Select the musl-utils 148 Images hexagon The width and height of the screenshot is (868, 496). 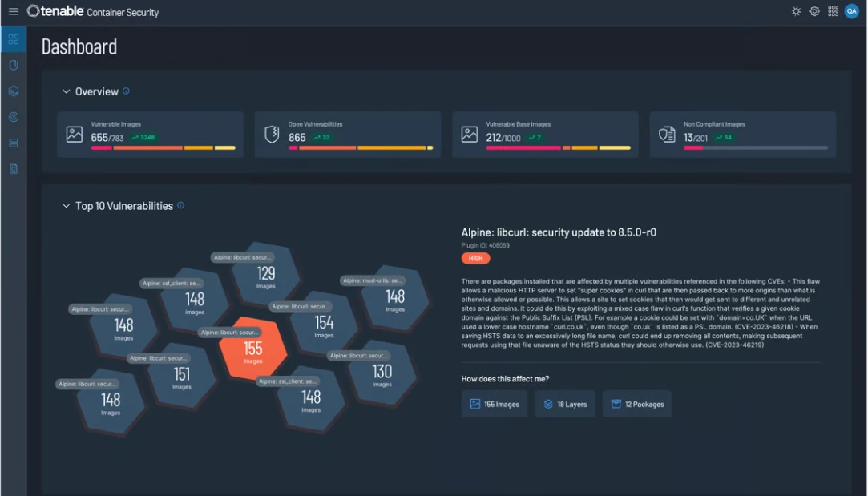pyautogui.click(x=395, y=298)
